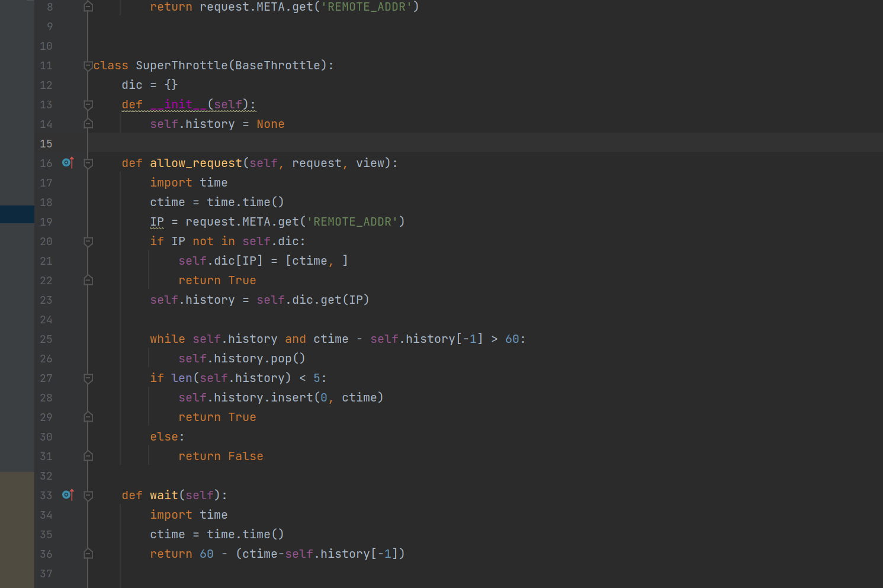Click 'return False' on line 31
Image resolution: width=883 pixels, height=588 pixels.
coord(221,456)
